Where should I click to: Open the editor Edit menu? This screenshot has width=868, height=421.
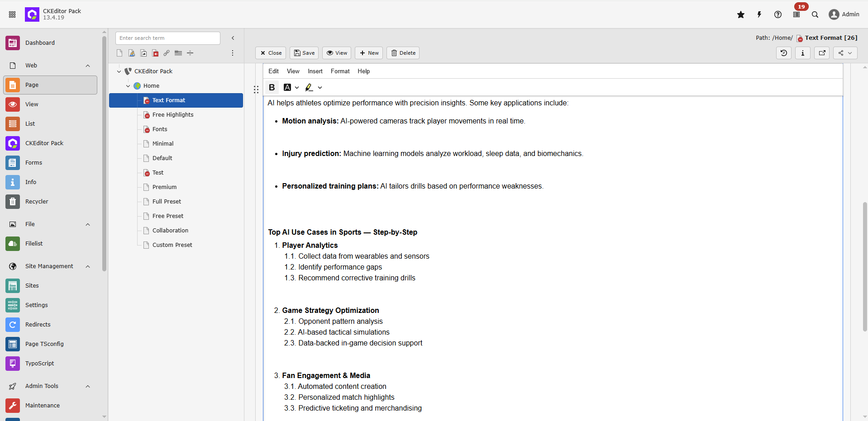click(x=274, y=71)
